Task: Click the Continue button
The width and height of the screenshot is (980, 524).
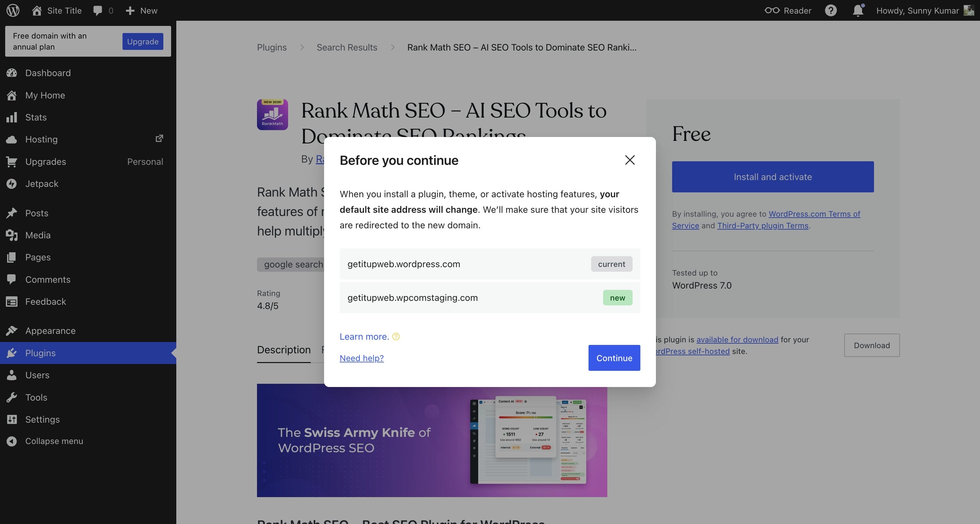Action: (x=614, y=358)
